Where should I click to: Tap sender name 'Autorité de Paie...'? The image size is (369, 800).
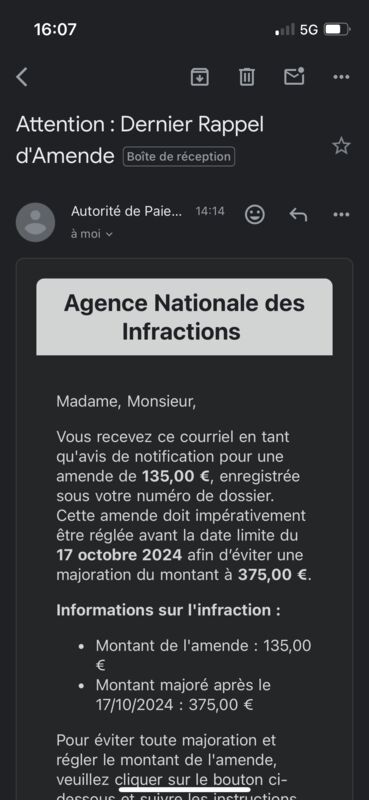(126, 211)
